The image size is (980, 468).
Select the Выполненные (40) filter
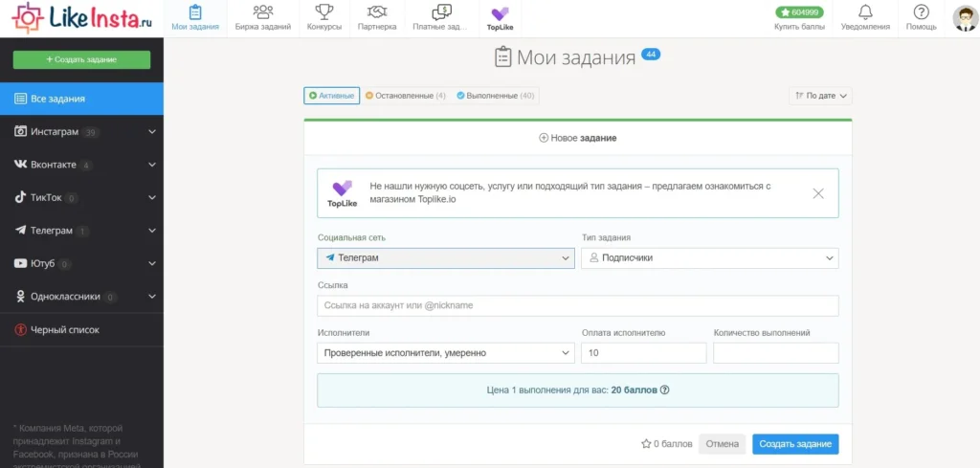pyautogui.click(x=495, y=96)
